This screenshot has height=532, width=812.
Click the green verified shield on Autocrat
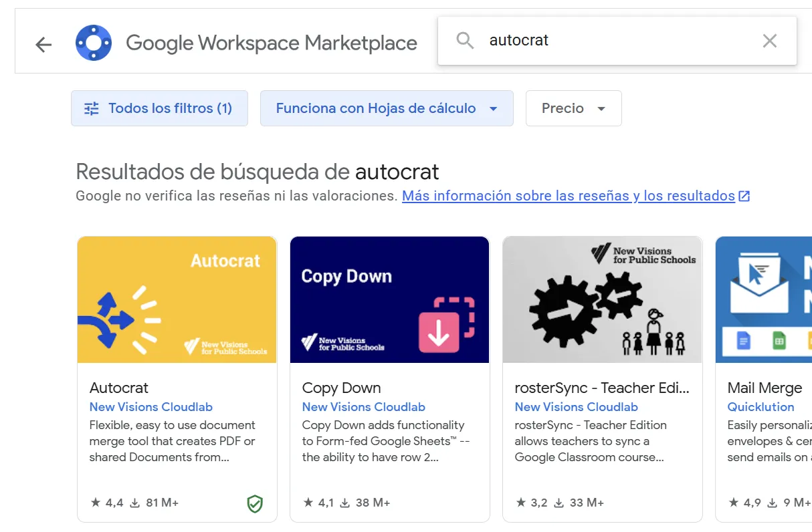pyautogui.click(x=255, y=503)
